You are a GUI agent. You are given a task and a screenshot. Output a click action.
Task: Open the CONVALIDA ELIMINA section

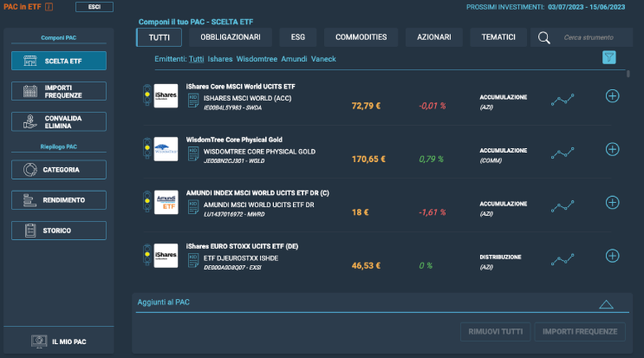point(59,121)
